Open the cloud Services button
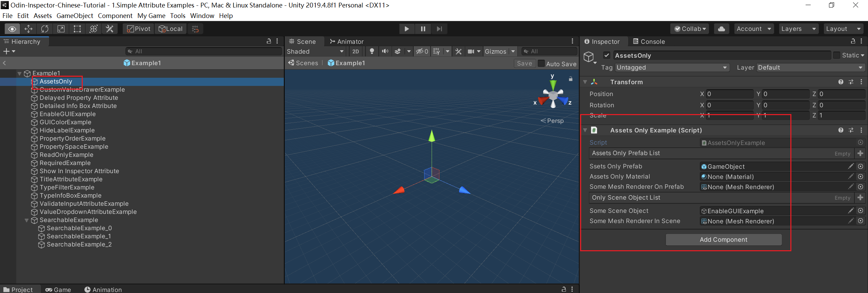This screenshot has width=868, height=293. pos(722,29)
